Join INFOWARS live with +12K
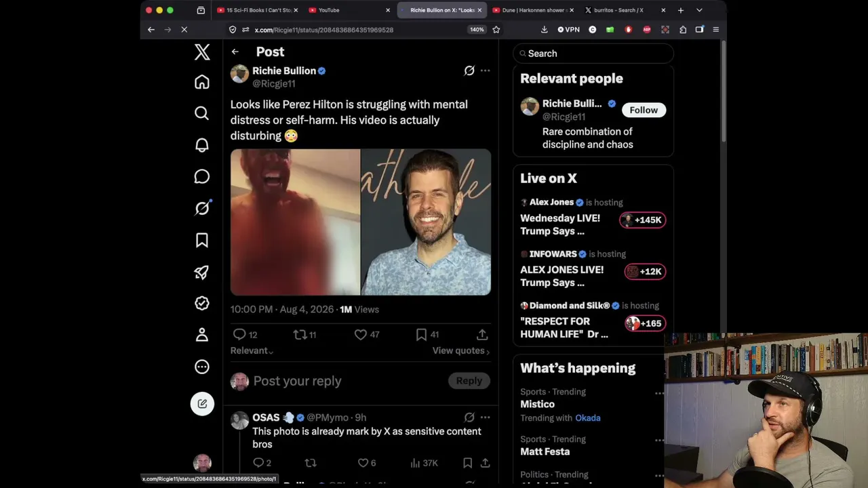The image size is (868, 488). click(645, 272)
